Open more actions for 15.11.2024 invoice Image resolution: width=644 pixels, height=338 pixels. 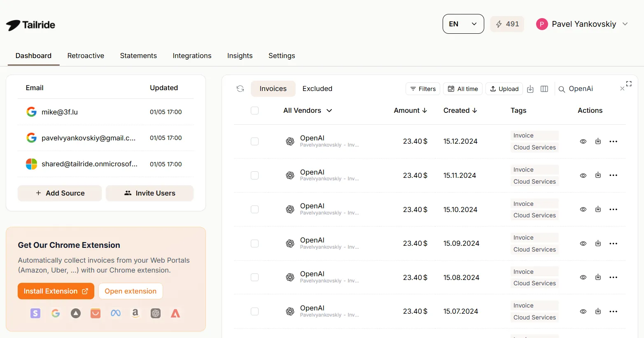tap(614, 175)
